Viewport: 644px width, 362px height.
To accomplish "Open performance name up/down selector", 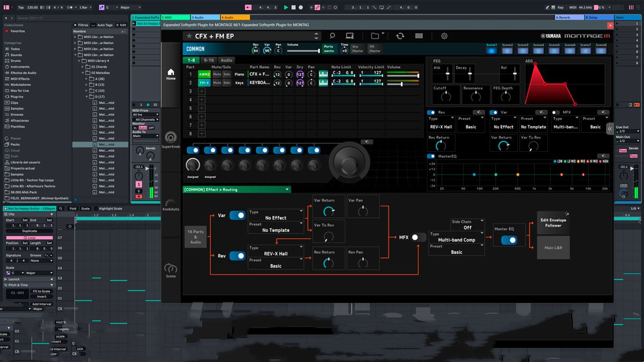I will 317,36.
